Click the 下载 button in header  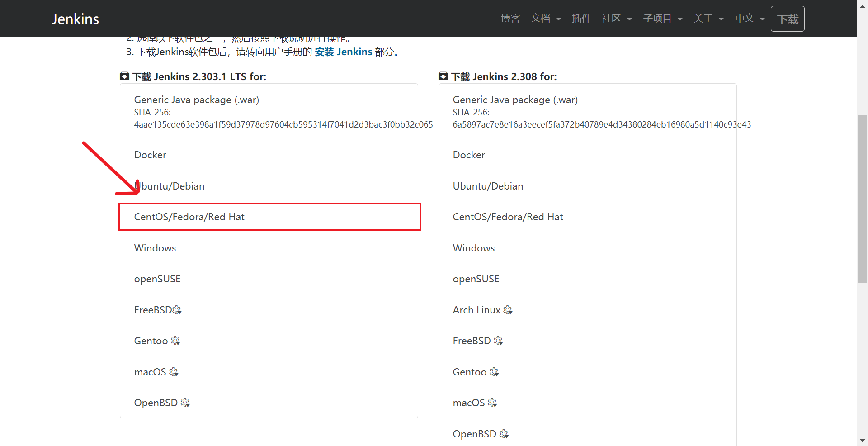(788, 19)
